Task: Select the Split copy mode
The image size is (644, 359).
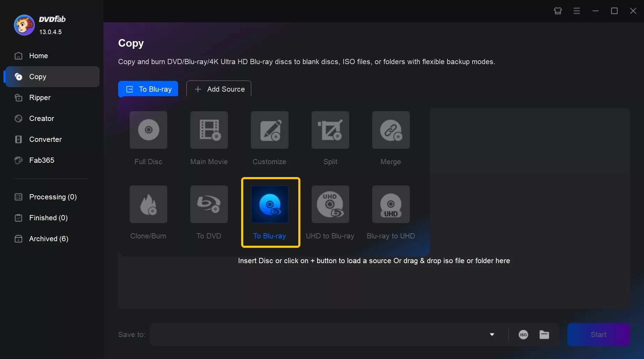Action: tap(330, 138)
